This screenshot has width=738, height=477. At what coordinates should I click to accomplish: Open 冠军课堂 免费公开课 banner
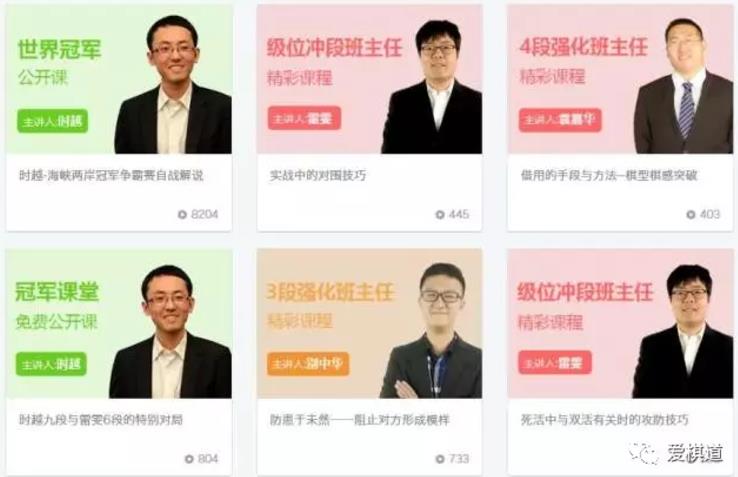point(119,323)
